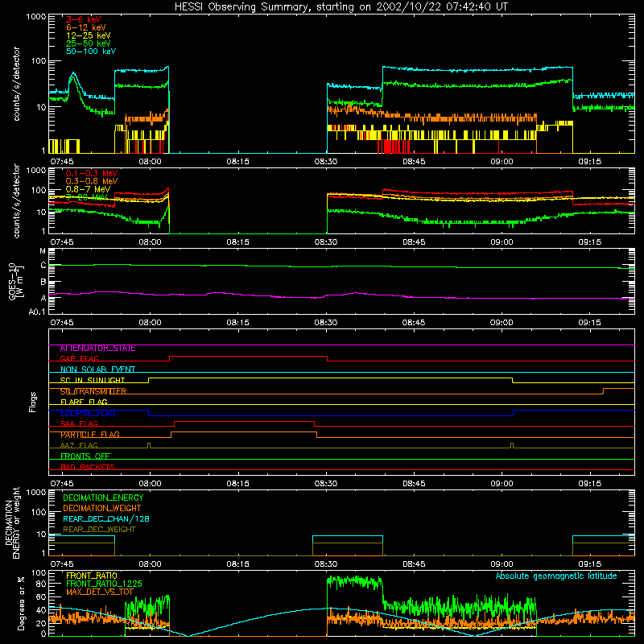Click the 09:15 tick under the decimation panel
Viewport: 644px width, 644px height.
[590, 564]
